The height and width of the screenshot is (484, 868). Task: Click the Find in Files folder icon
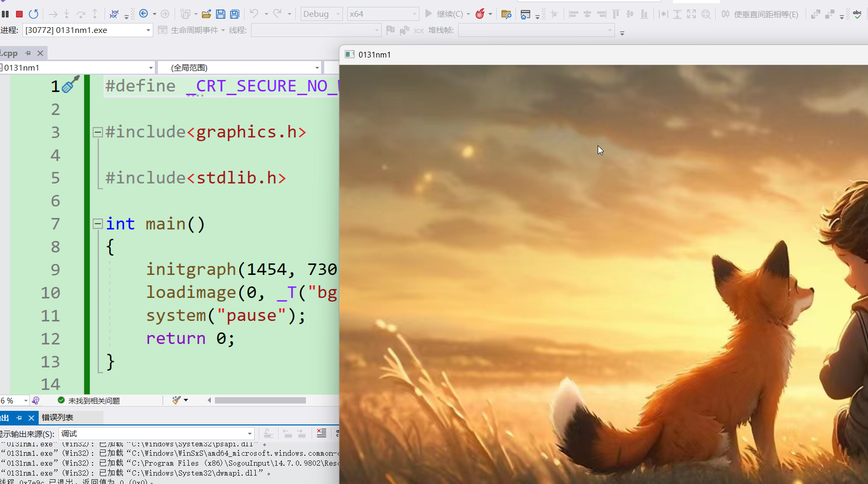tap(506, 14)
